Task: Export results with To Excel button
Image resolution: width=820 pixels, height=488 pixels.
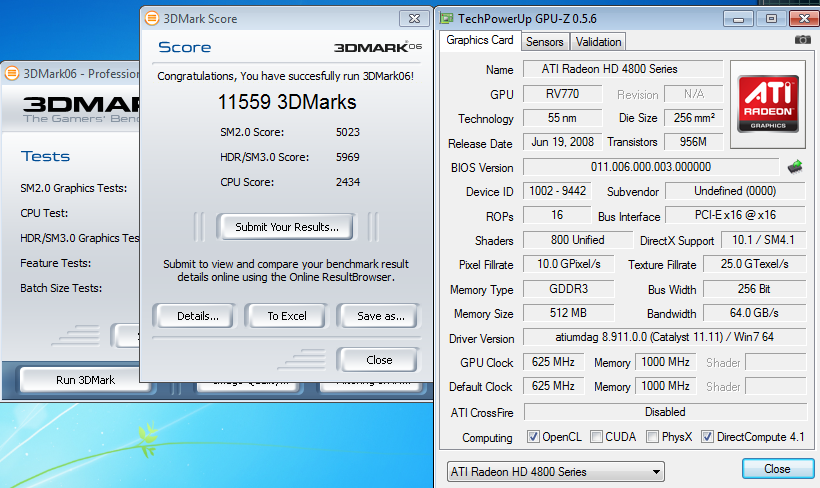Action: click(287, 316)
